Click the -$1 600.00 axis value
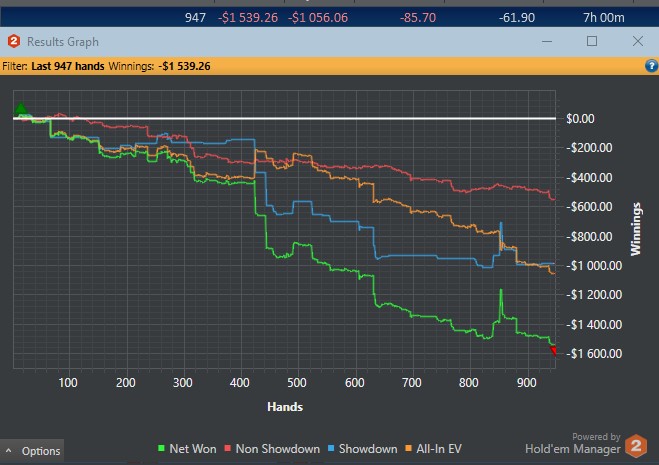This screenshot has height=465, width=659. (x=594, y=354)
